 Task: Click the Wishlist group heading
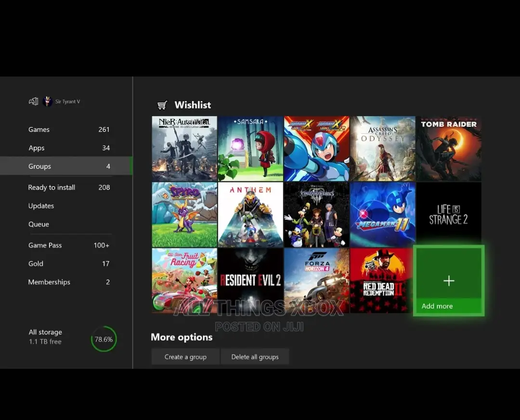pyautogui.click(x=193, y=105)
